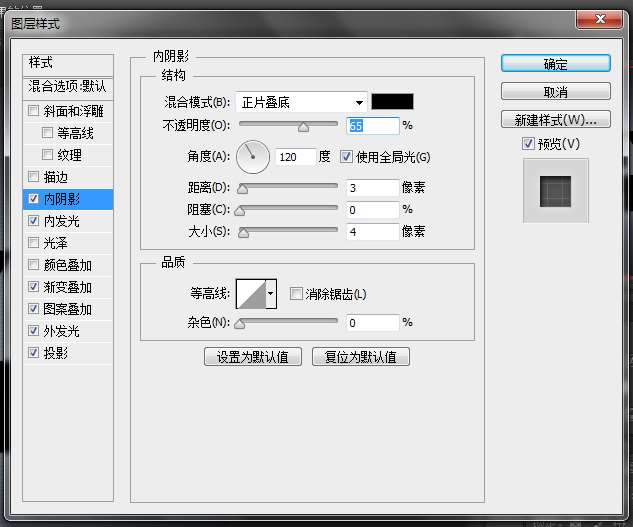This screenshot has width=633, height=527.
Task: Open the 等高线 contour picker arrow
Action: tap(271, 294)
